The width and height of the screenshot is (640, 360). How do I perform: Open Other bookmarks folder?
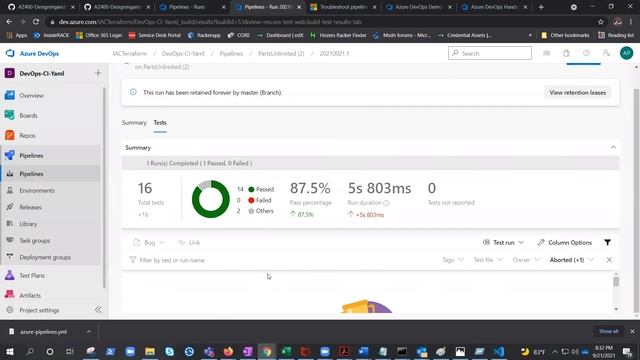click(565, 36)
